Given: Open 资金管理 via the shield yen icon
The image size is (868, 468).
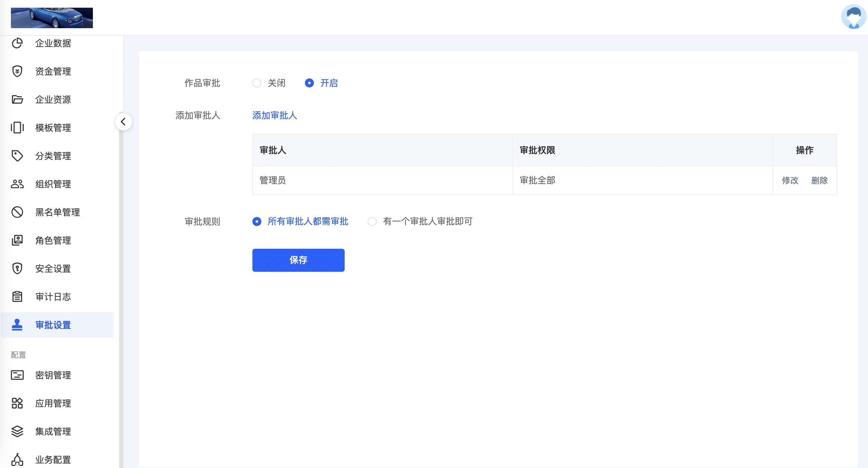Looking at the screenshot, I should (17, 71).
